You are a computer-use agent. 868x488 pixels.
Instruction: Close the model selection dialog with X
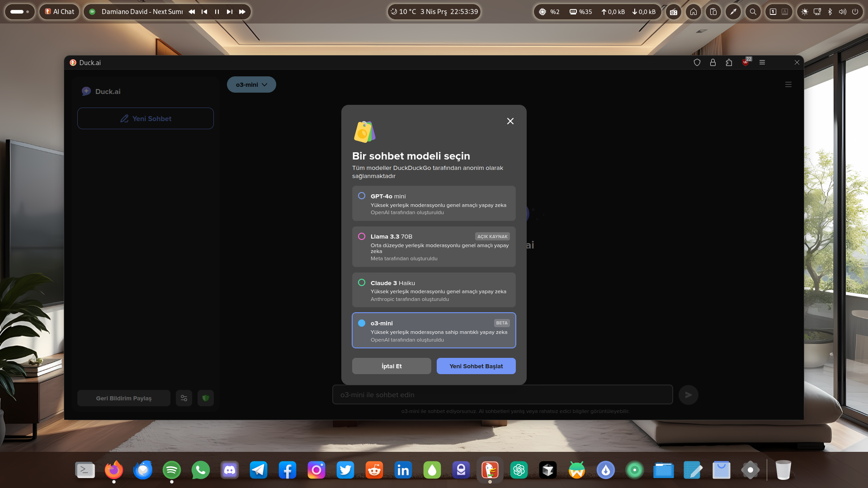click(510, 121)
